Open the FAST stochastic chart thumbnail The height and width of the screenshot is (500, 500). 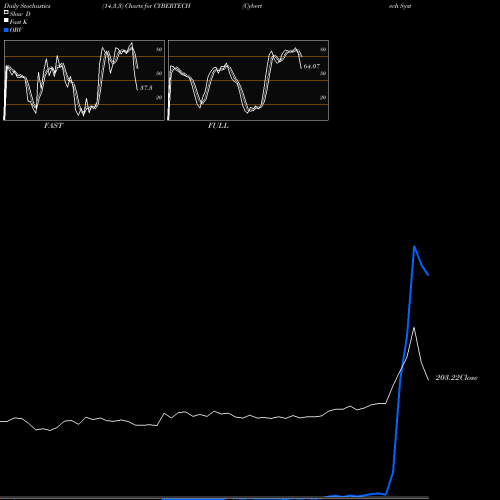tap(84, 80)
